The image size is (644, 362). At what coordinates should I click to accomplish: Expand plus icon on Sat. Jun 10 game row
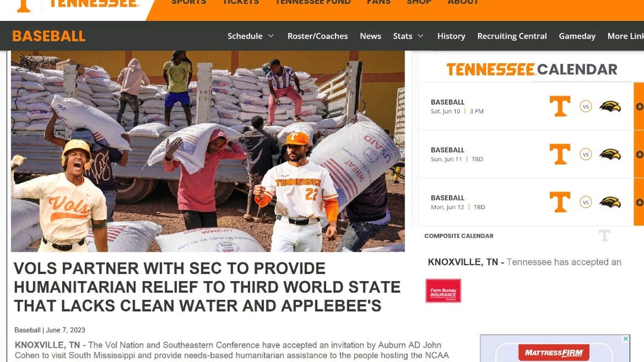pos(639,106)
